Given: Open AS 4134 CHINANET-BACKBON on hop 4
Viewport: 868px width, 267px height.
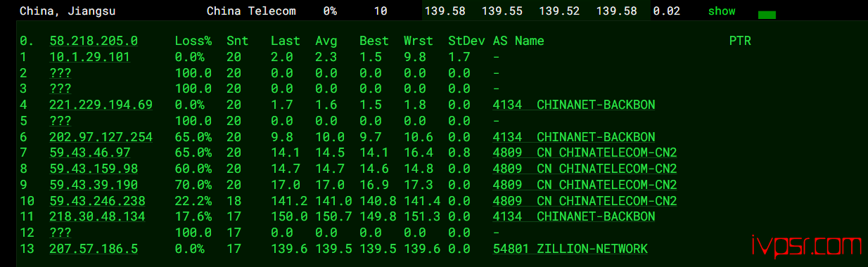Looking at the screenshot, I should tap(574, 105).
